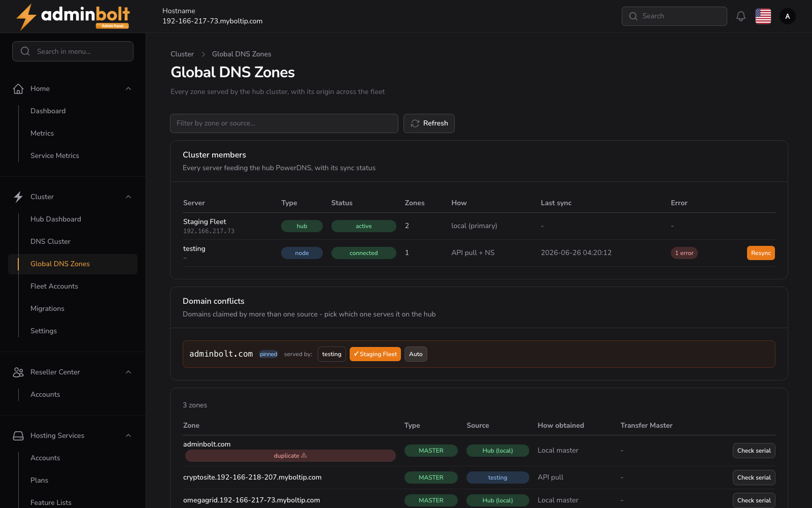Click the Cluster lightning bolt icon
The height and width of the screenshot is (508, 812).
point(18,197)
